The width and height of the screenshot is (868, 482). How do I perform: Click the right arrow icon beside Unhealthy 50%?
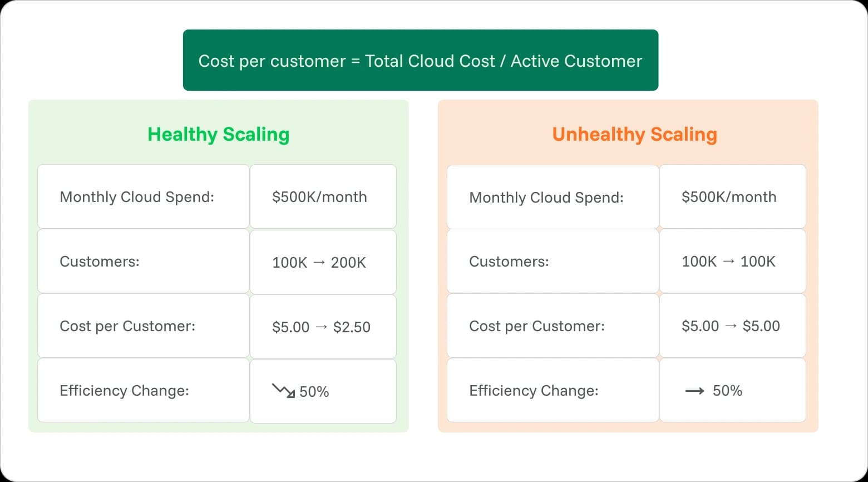694,391
